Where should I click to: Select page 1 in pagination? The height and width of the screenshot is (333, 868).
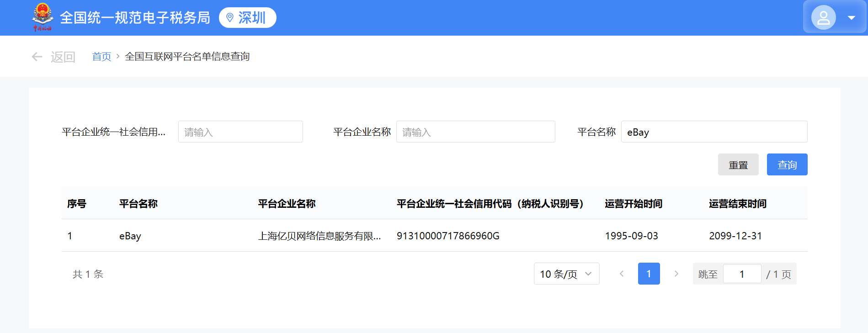[x=649, y=274]
